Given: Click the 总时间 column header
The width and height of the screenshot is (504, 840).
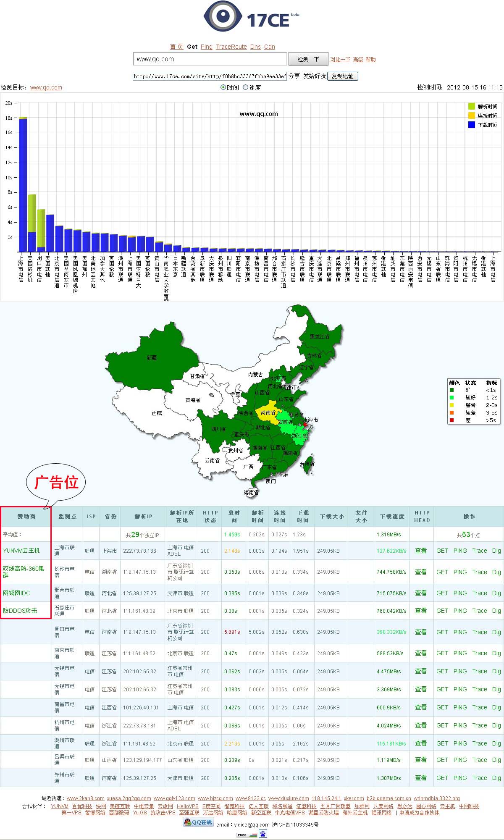Looking at the screenshot, I should click(x=234, y=517).
